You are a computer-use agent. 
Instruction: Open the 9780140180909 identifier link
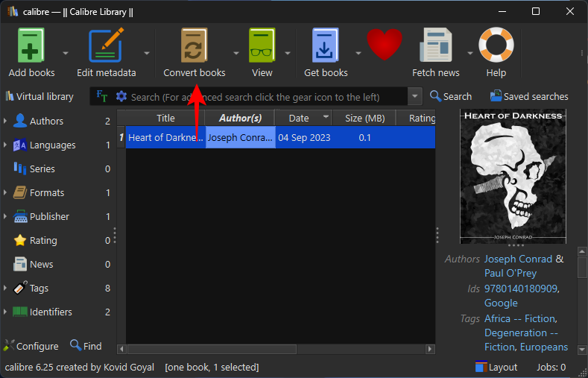coord(520,289)
